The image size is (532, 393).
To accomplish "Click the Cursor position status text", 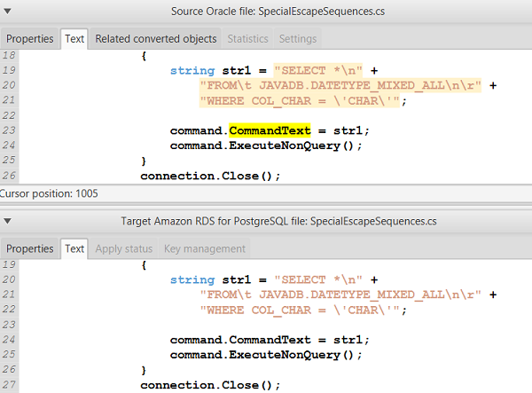I will point(50,193).
